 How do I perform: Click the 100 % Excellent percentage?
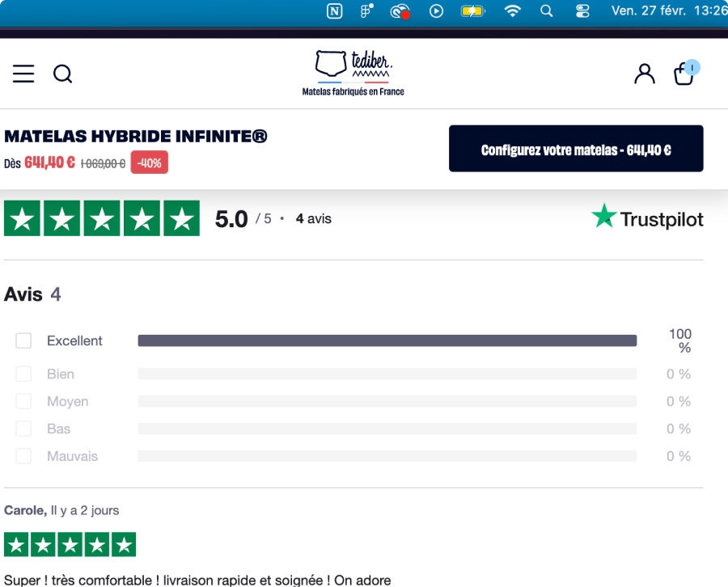680,340
